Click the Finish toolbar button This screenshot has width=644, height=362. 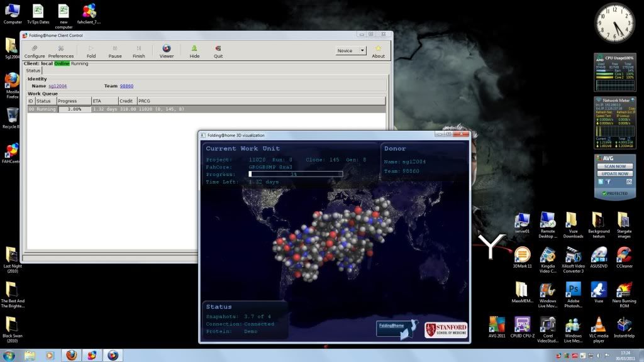139,52
